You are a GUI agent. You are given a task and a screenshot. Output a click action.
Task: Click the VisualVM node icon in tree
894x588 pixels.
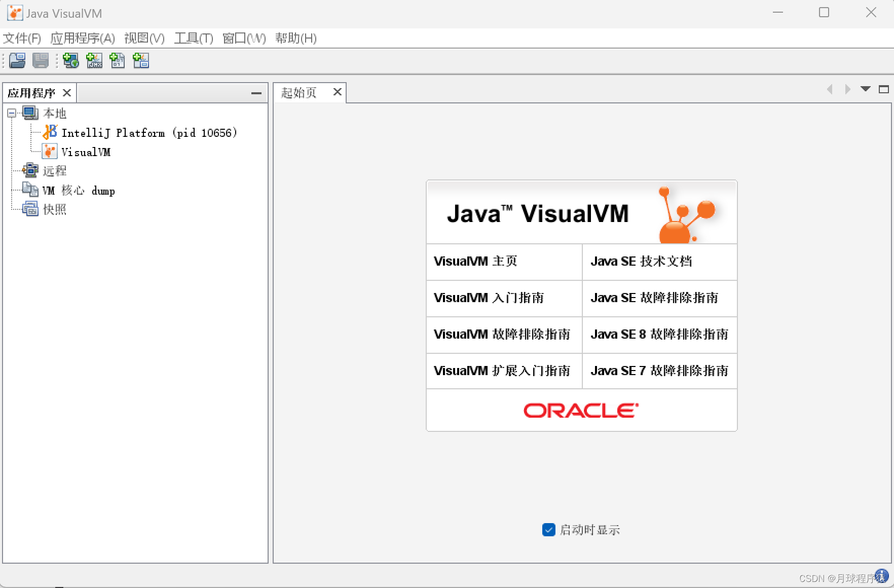[x=50, y=152]
